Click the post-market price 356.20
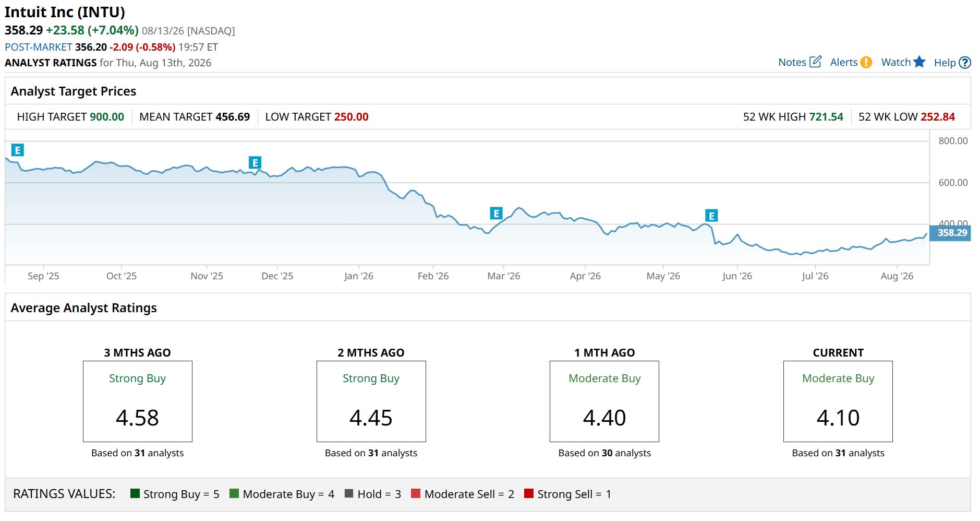The image size is (980, 521). (x=91, y=47)
